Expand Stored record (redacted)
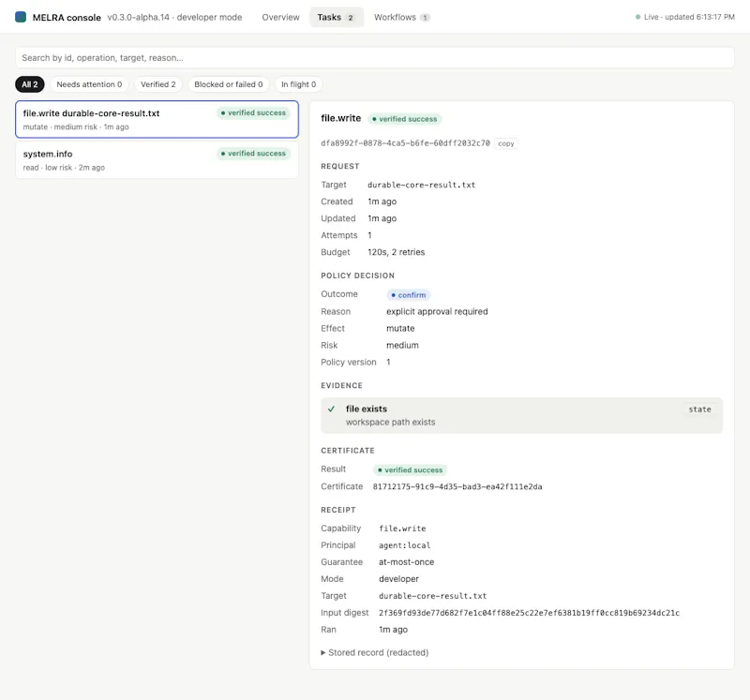Image resolution: width=750 pixels, height=700 pixels. click(374, 652)
